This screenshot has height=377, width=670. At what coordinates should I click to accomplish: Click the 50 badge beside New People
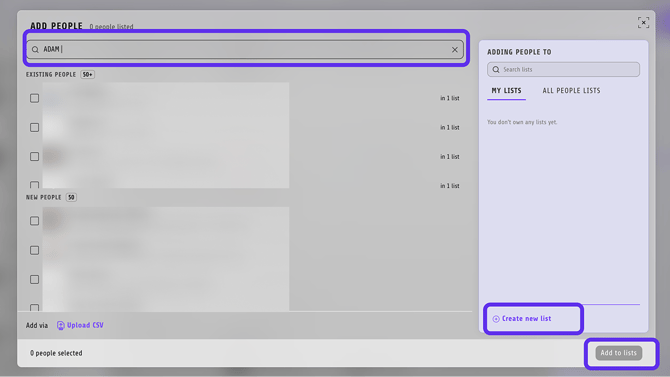click(x=71, y=197)
